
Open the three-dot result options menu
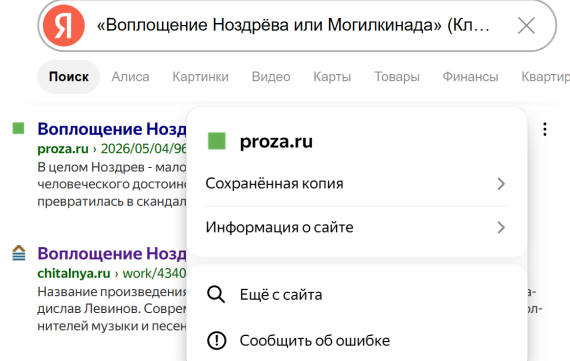545,129
